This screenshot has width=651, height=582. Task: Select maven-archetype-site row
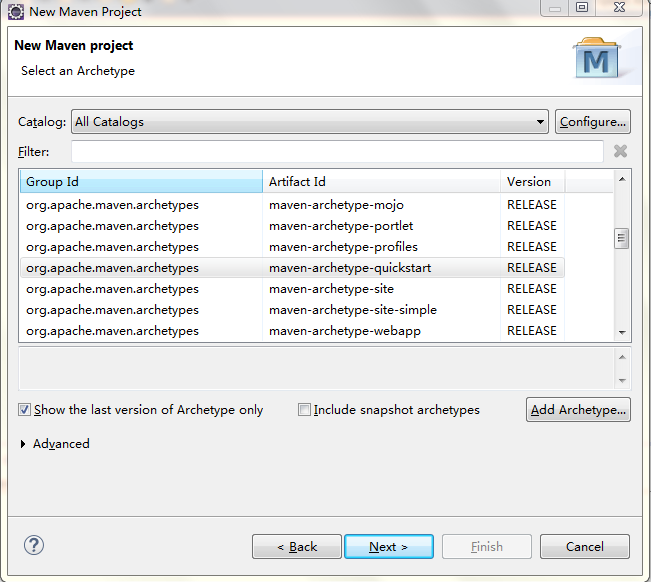pyautogui.click(x=292, y=289)
